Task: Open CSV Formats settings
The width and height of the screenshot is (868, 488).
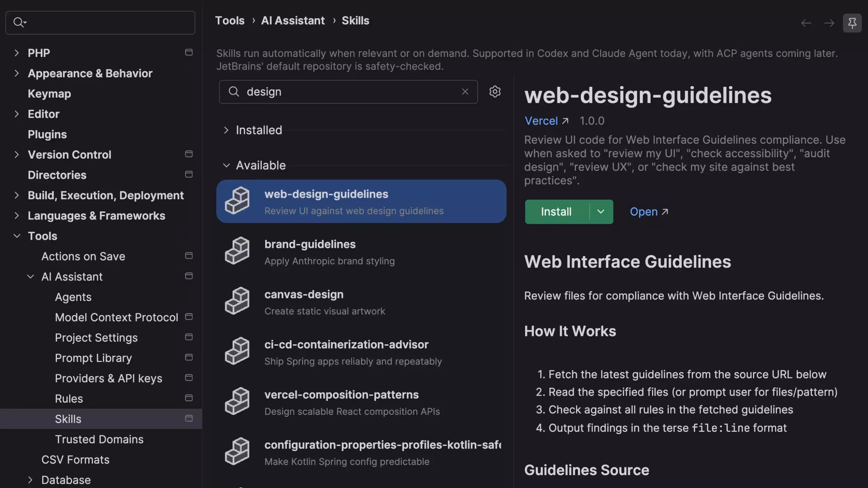Action: coord(75,460)
